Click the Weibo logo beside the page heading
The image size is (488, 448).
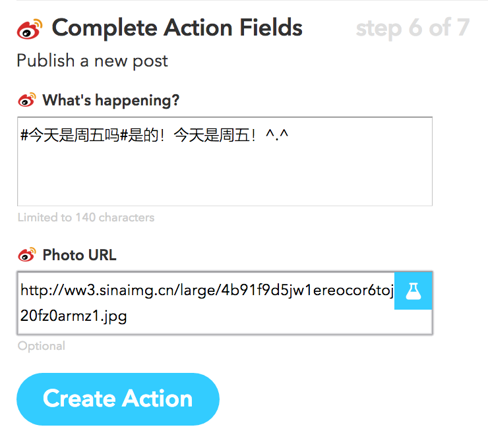30,28
